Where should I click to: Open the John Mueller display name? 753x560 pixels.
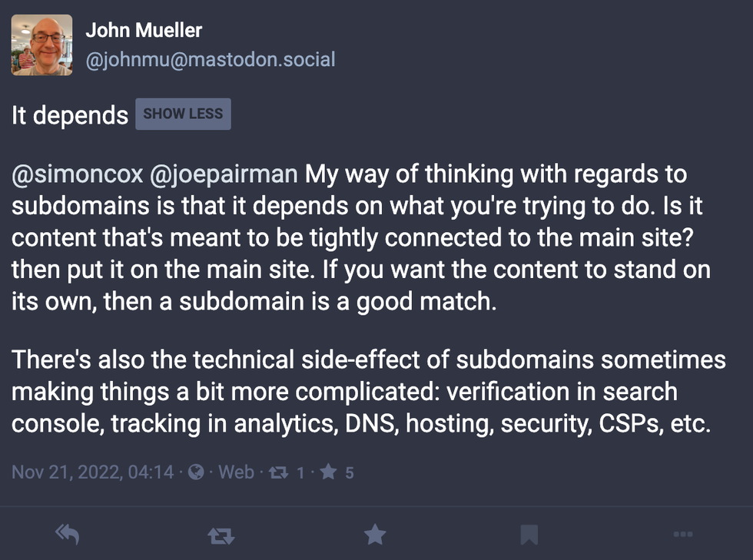[144, 31]
